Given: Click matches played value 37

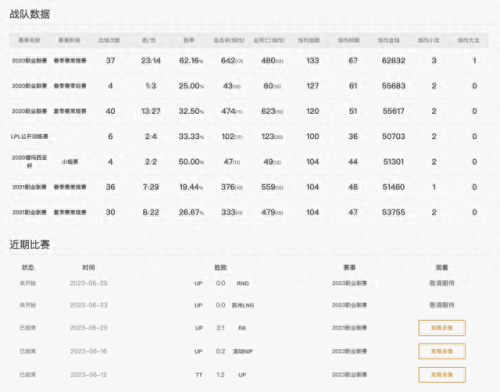Looking at the screenshot, I should click(x=110, y=61).
